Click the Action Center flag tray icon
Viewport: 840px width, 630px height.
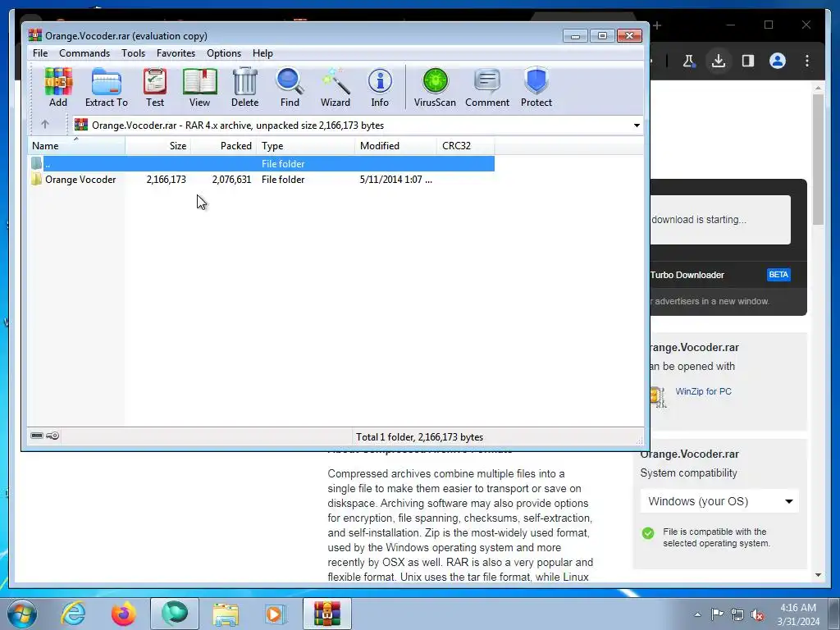coord(717,614)
